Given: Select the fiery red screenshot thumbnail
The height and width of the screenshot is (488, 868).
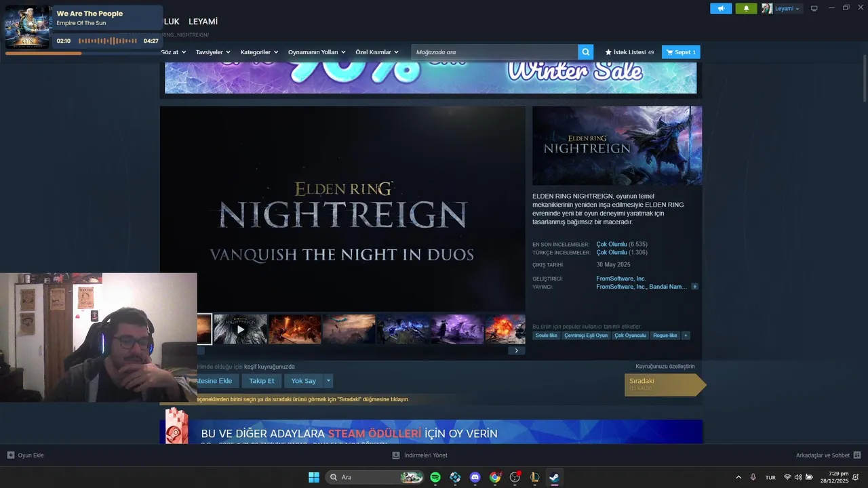Looking at the screenshot, I should 295,329.
